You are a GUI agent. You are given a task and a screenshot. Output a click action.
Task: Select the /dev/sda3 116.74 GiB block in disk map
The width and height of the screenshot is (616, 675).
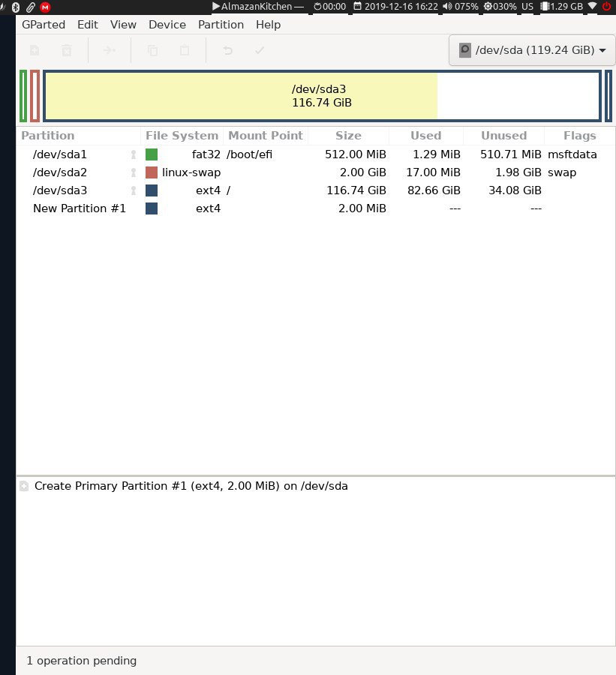322,95
